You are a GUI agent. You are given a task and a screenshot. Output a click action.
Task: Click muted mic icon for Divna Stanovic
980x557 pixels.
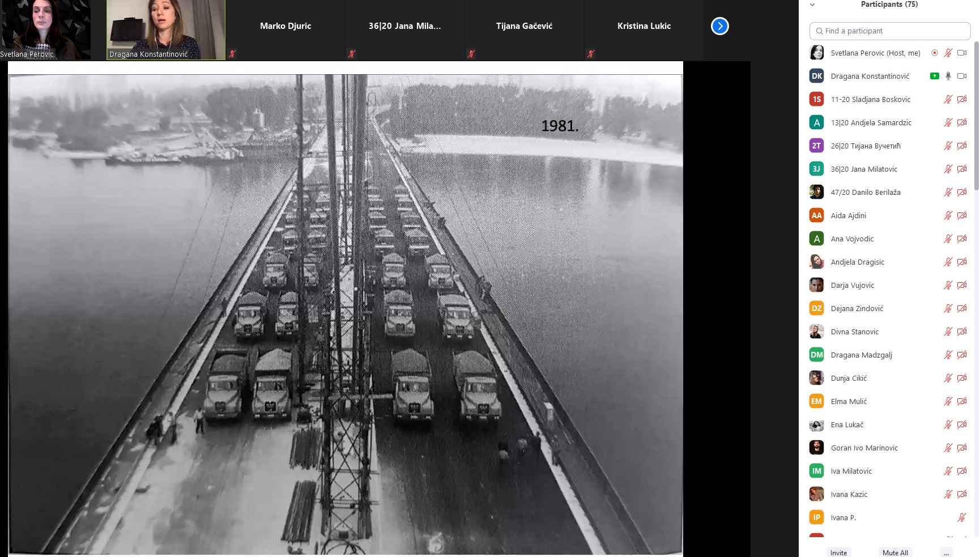pos(948,331)
